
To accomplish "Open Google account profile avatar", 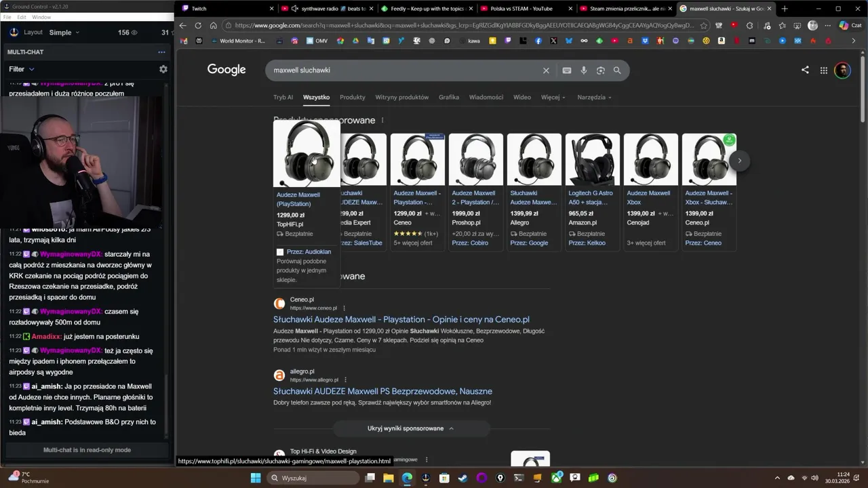I will click(x=842, y=70).
